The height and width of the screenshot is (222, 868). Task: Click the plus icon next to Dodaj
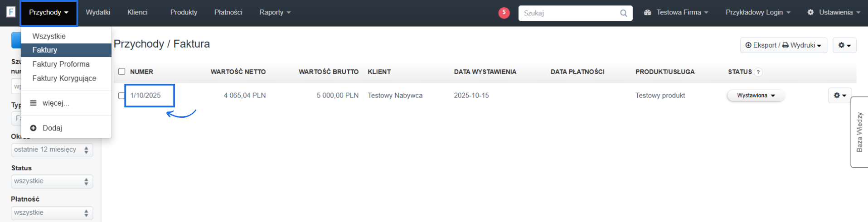pyautogui.click(x=33, y=128)
